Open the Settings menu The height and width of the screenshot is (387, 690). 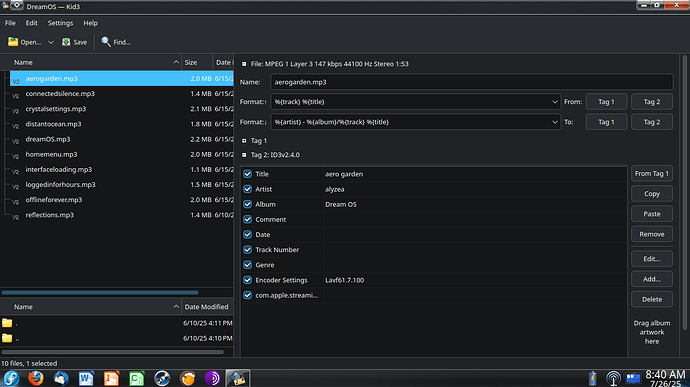pos(60,23)
